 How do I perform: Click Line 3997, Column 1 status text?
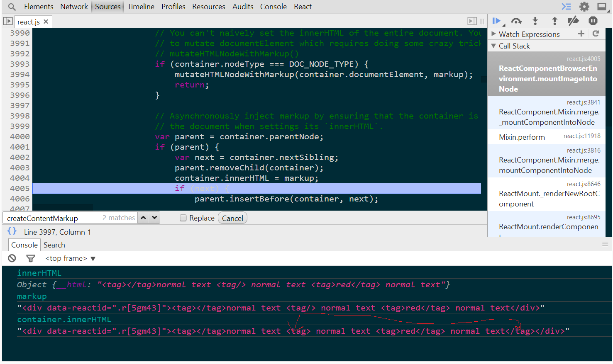click(x=57, y=232)
